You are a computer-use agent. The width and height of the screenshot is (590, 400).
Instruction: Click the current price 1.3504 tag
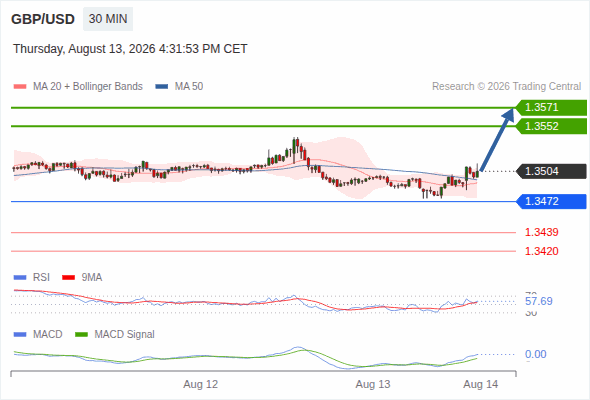(x=551, y=171)
